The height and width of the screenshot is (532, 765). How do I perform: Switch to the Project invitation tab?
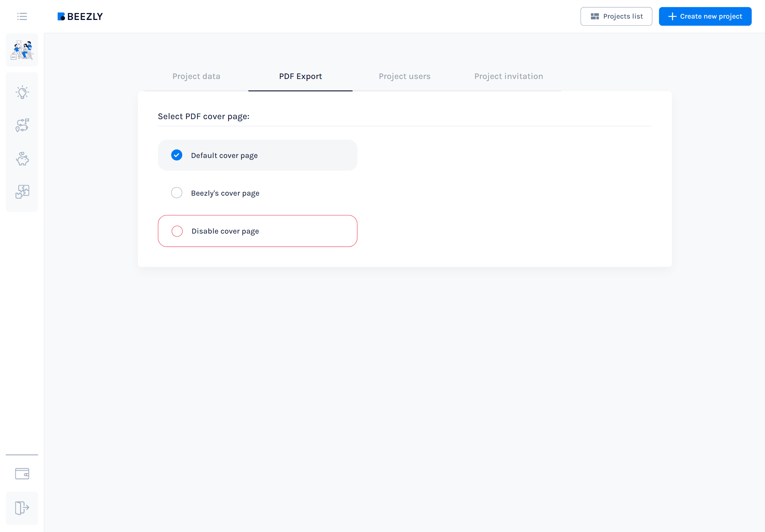coord(508,76)
